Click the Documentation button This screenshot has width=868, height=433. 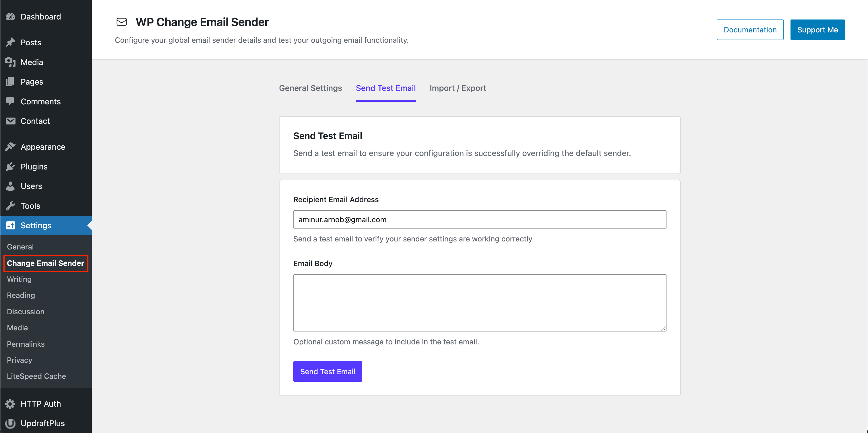(x=750, y=30)
